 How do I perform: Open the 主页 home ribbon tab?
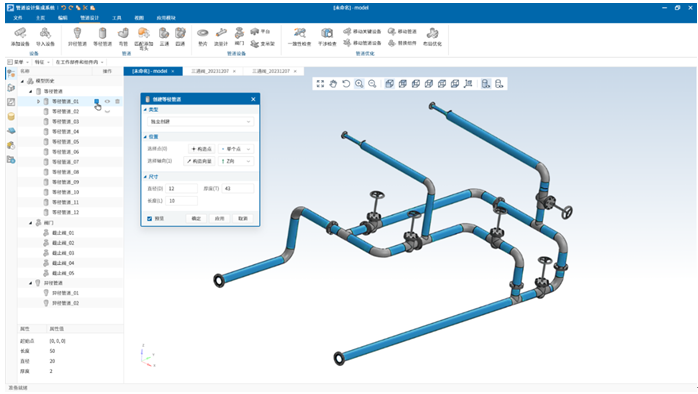pyautogui.click(x=41, y=18)
